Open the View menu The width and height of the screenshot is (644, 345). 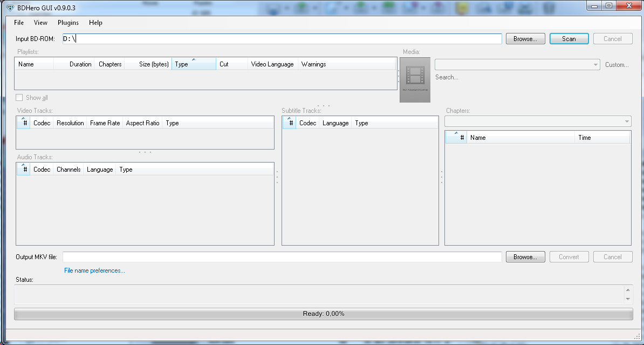[40, 23]
